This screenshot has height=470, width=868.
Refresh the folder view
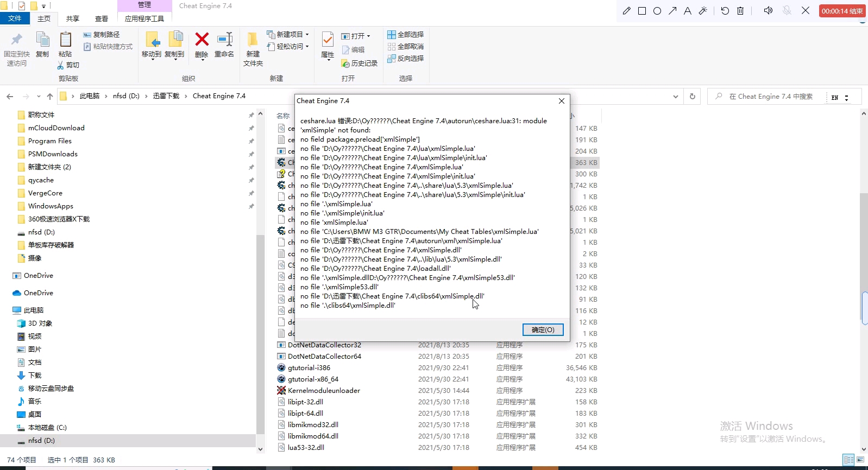pos(693,97)
